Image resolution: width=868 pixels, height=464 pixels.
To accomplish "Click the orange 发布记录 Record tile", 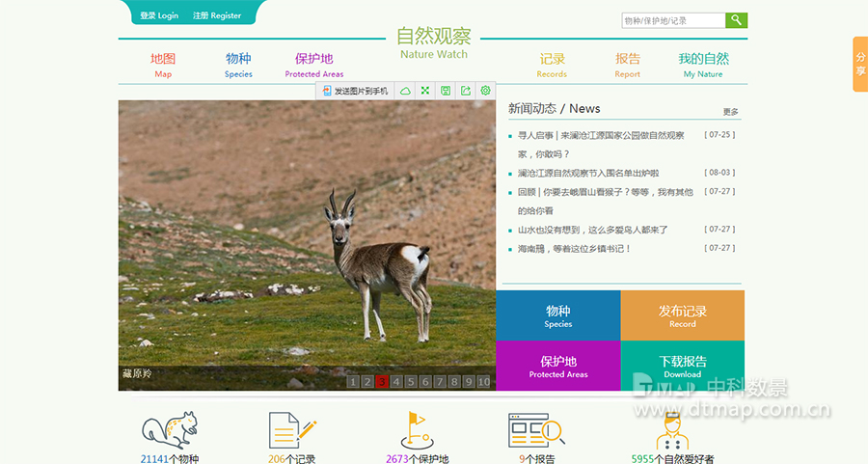I will pyautogui.click(x=683, y=315).
